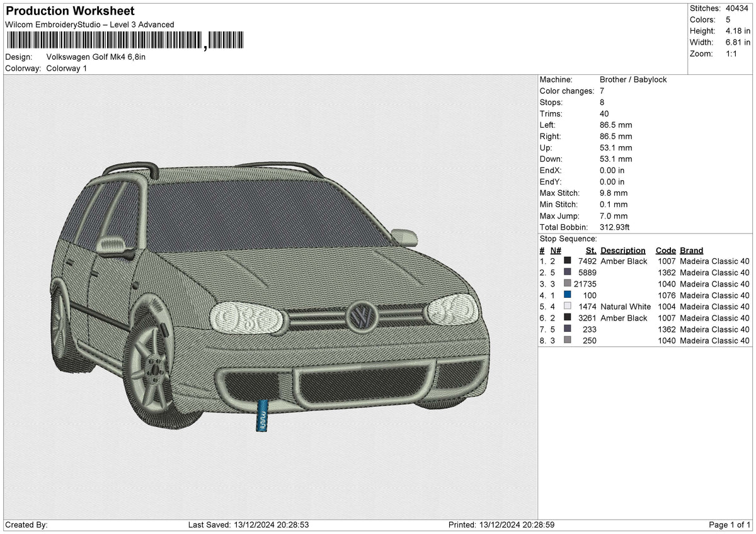This screenshot has width=756, height=534.
Task: Click the 'Up:' measurement label
Action: (547, 147)
